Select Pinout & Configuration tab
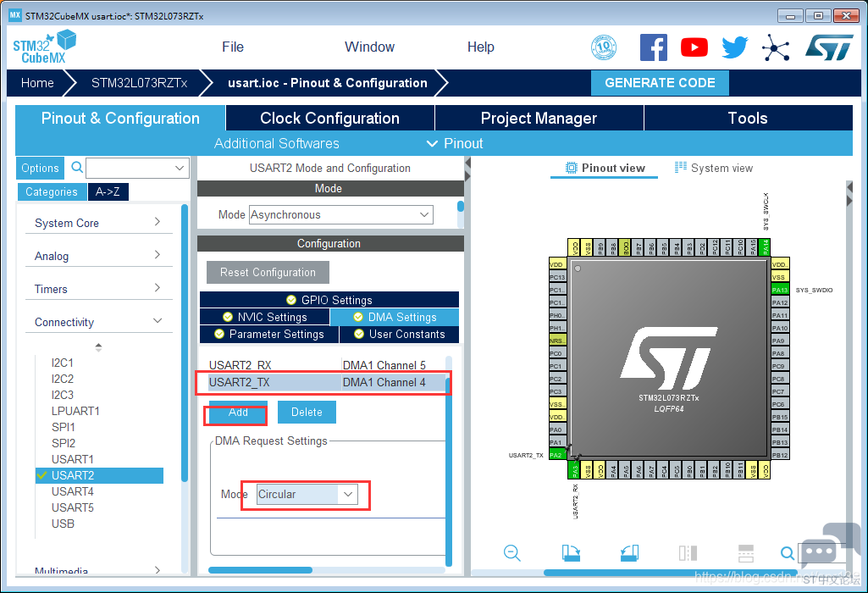 120,118
